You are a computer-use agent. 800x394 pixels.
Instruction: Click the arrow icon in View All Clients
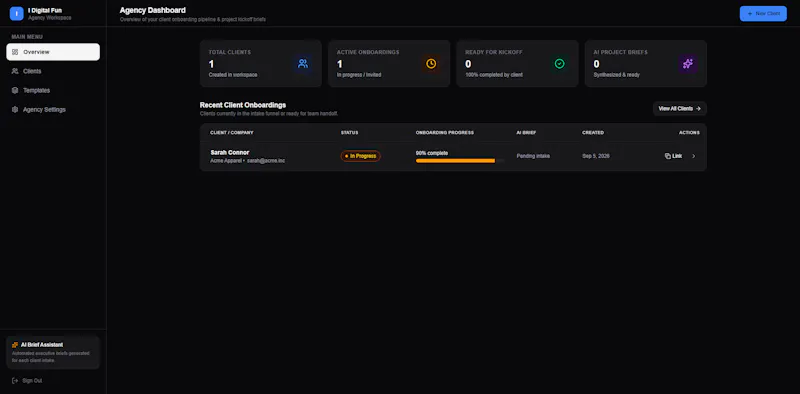[698, 109]
